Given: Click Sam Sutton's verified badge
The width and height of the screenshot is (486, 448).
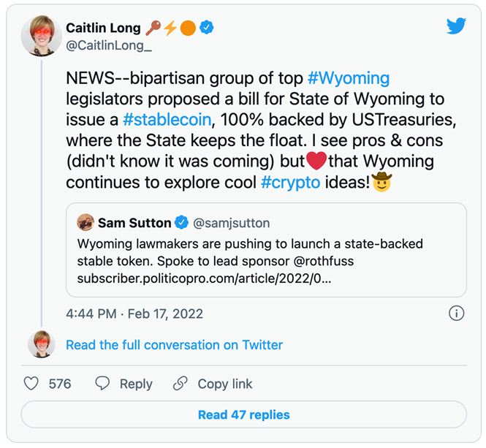Looking at the screenshot, I should coord(181,223).
